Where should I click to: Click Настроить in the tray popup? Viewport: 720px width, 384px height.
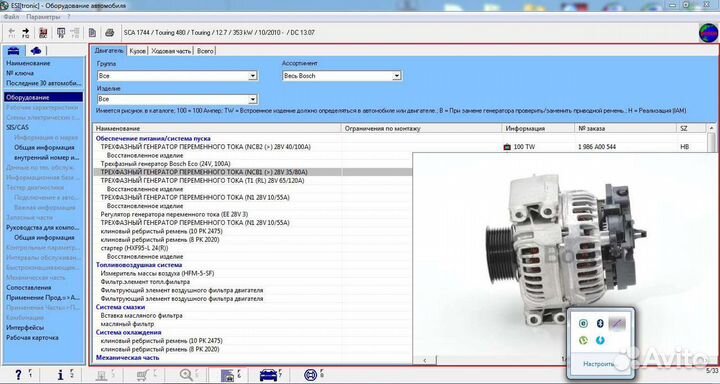[x=599, y=364]
